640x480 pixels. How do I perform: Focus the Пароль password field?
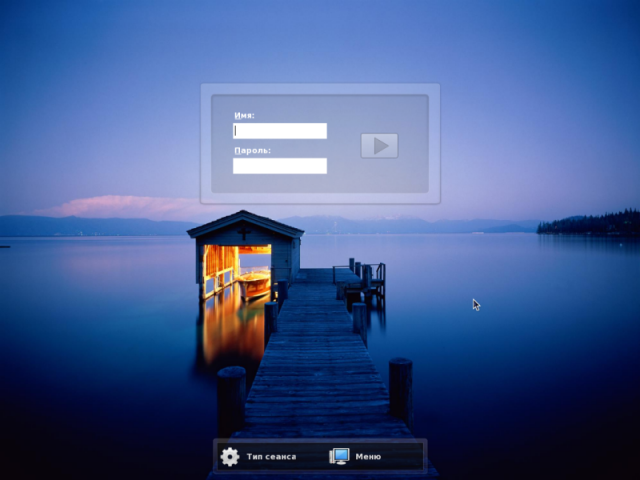(x=280, y=166)
